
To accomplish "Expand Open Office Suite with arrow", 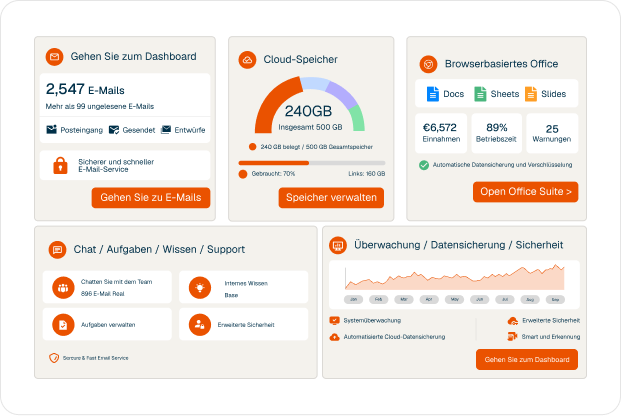I will (x=526, y=191).
